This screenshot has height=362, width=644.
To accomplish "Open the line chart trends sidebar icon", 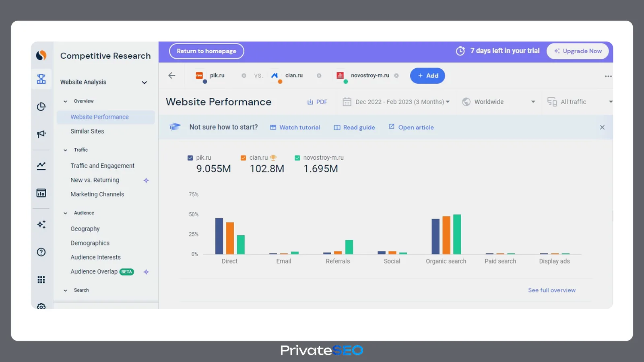I will click(x=41, y=166).
